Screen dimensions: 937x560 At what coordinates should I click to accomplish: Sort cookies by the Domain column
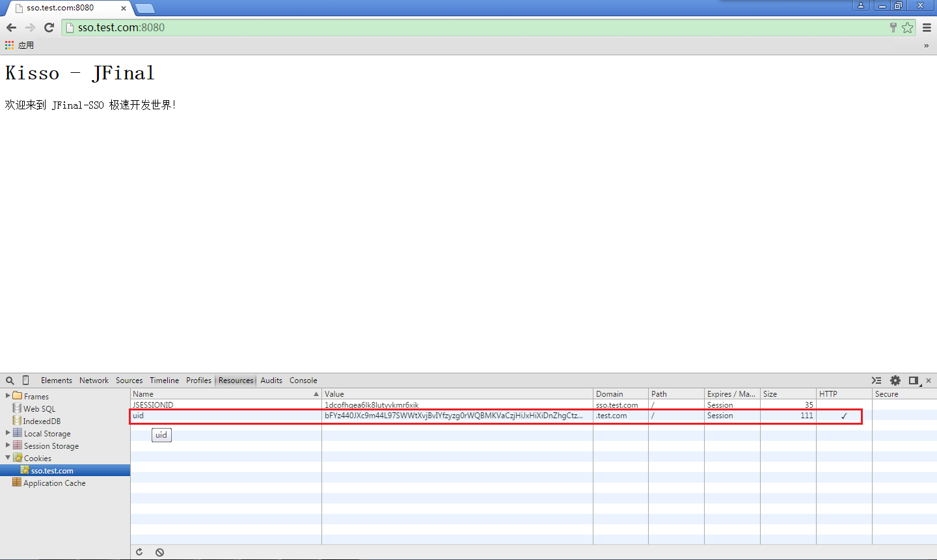point(621,393)
